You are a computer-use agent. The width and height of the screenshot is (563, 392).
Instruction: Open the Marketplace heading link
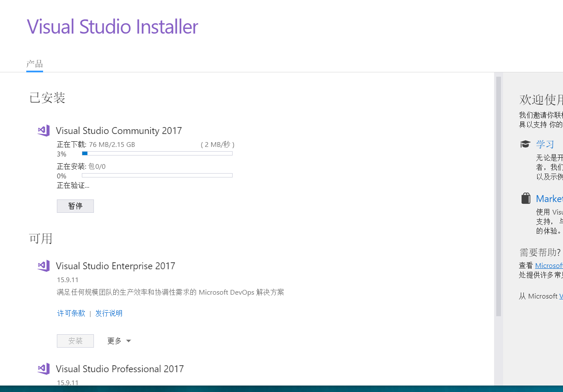click(549, 199)
